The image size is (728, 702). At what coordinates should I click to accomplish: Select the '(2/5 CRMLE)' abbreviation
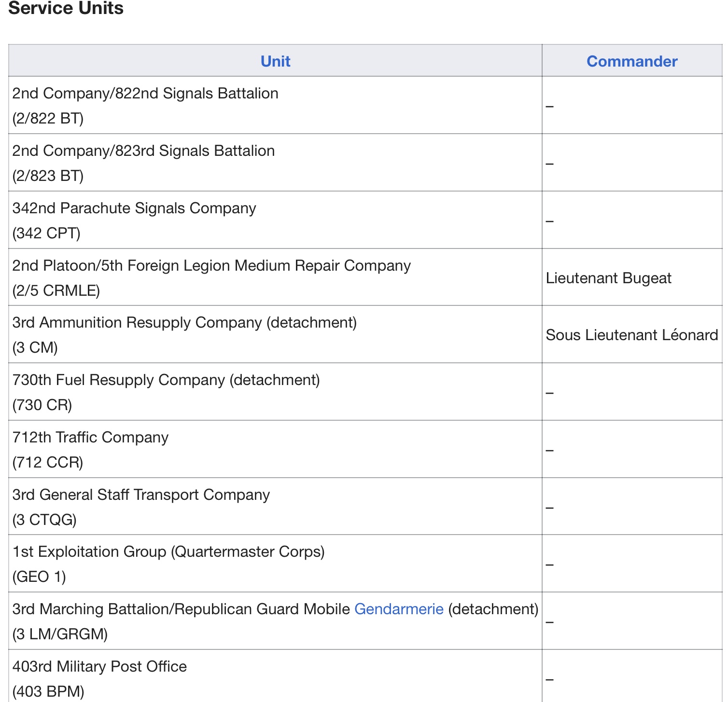tap(56, 290)
